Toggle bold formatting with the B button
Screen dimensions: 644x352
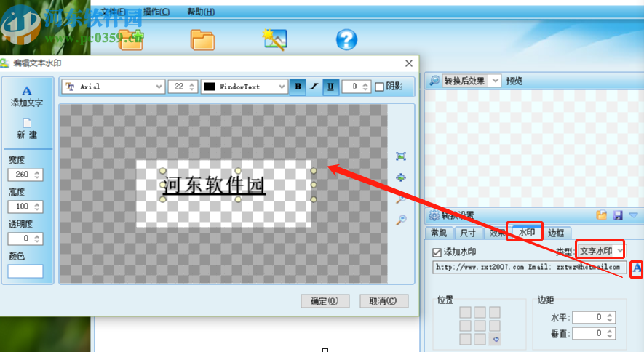point(298,87)
